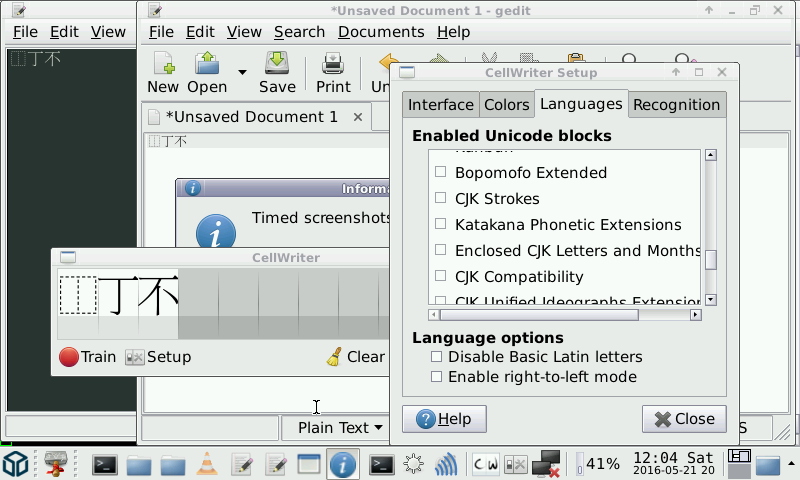Enable the CJK Strokes Unicode block
Image resolution: width=800 pixels, height=480 pixels.
point(441,199)
